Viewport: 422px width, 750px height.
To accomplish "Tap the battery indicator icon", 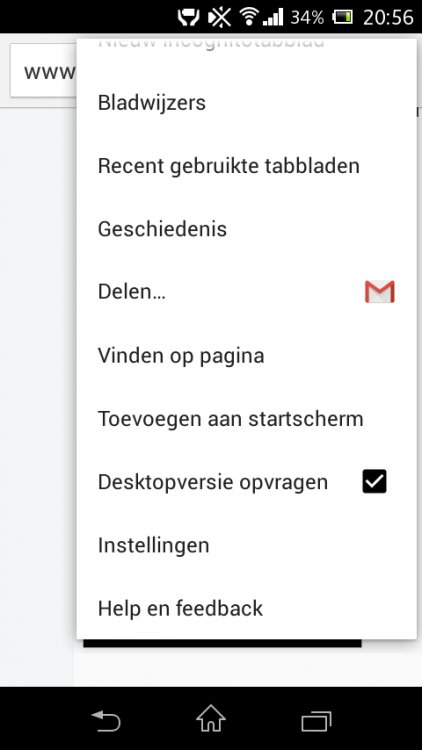I will 343,18.
